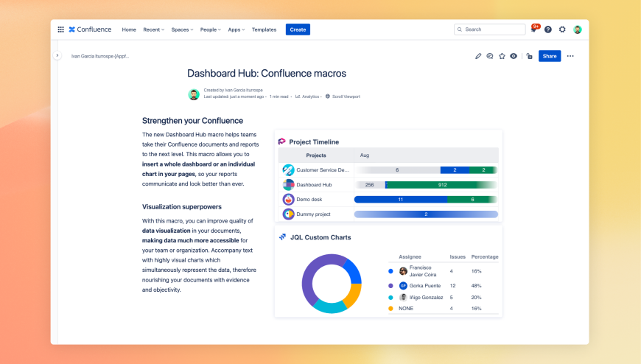Image resolution: width=641 pixels, height=364 pixels.
Task: Expand the left sidebar chevron
Action: click(57, 55)
